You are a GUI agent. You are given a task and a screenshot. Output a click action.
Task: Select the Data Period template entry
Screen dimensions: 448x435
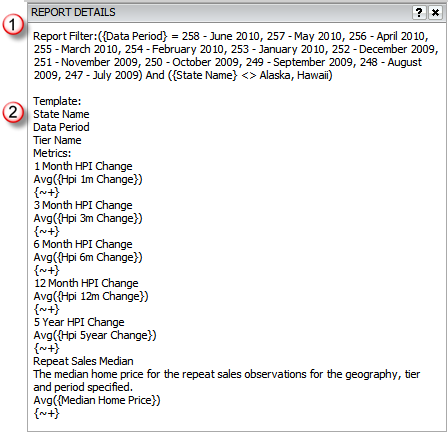click(x=61, y=127)
